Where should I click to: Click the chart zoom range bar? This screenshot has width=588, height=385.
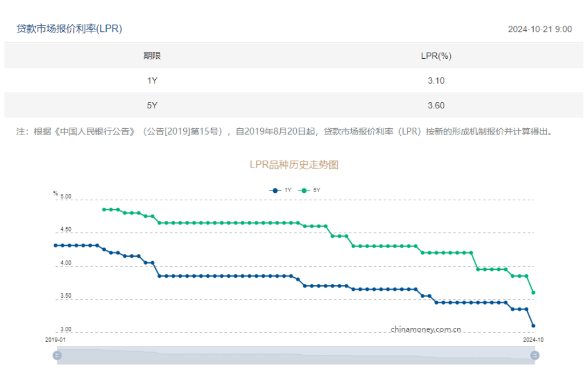[296, 355]
